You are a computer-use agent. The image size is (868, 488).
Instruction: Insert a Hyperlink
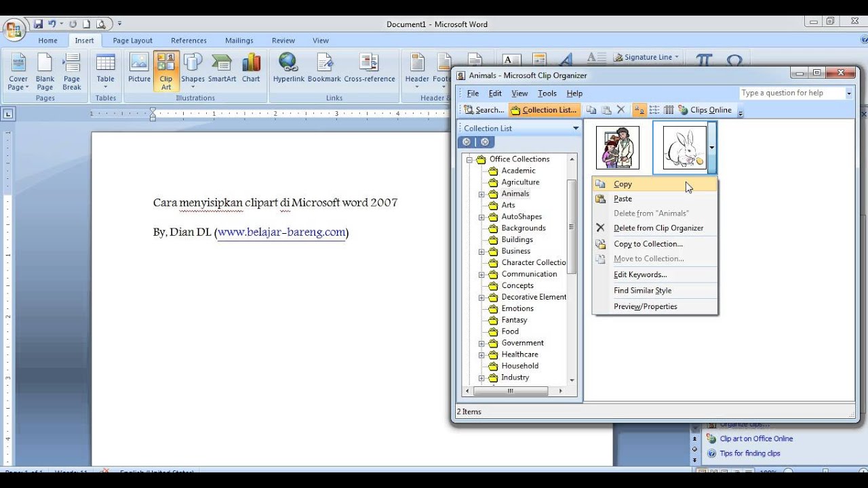pyautogui.click(x=289, y=68)
